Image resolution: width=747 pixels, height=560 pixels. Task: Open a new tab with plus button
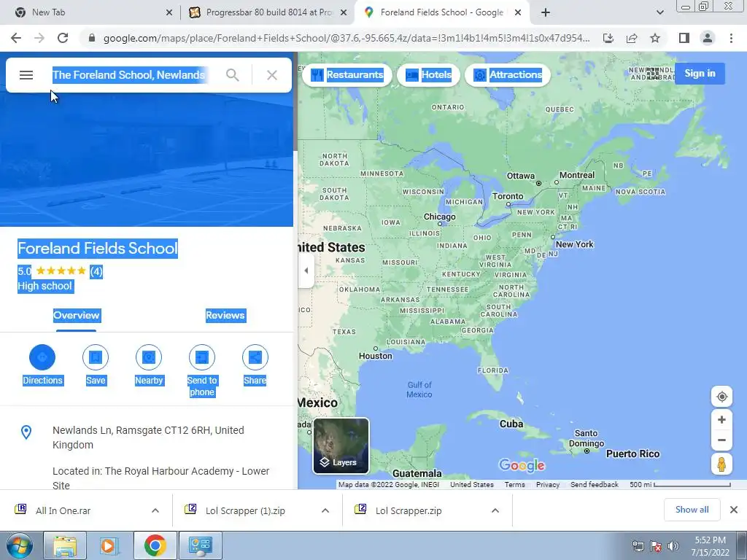click(546, 13)
